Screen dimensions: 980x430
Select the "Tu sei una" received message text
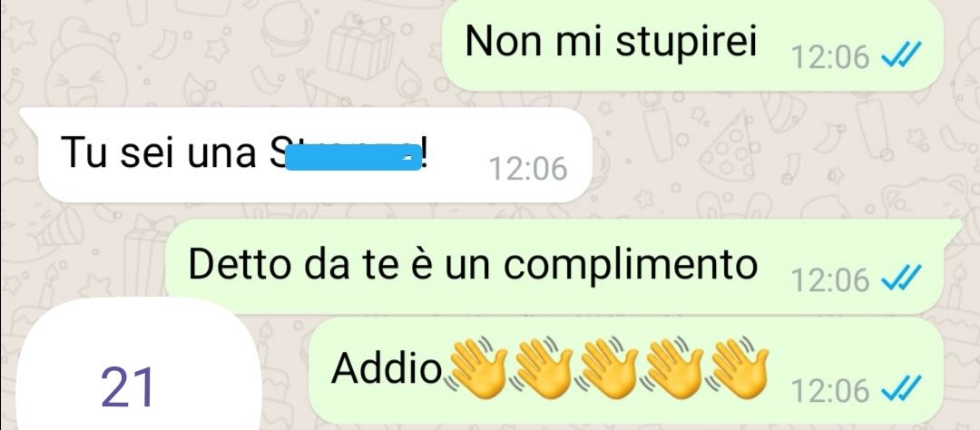pos(158,153)
